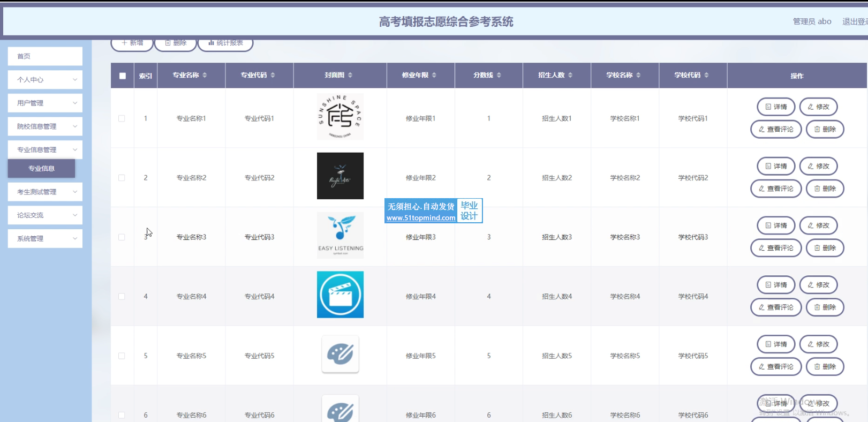This screenshot has width=868, height=422.
Task: Click the 管理员 abo user label
Action: pos(812,21)
